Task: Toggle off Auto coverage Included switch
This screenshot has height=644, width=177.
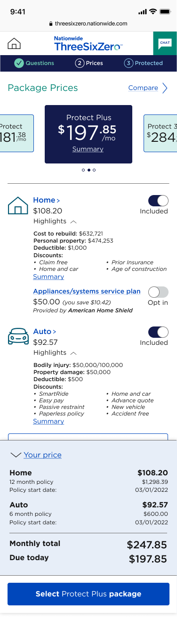Action: (x=158, y=332)
